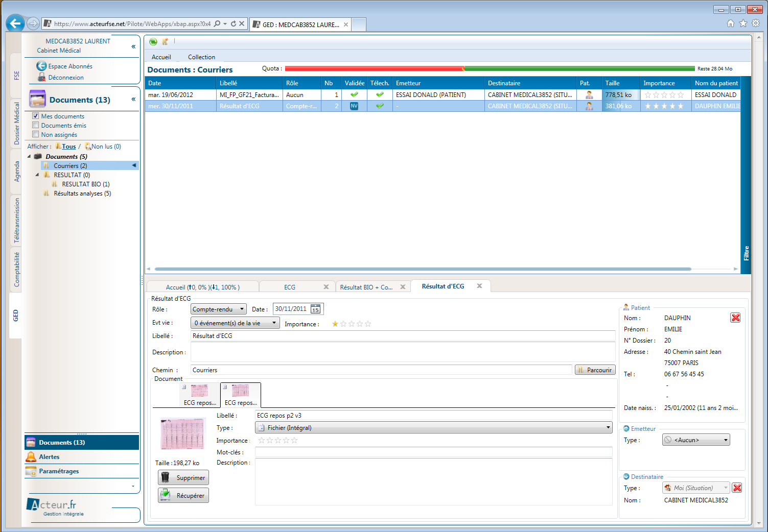The image size is (768, 532).
Task: Open the calendar date picker icon
Action: pos(316,309)
